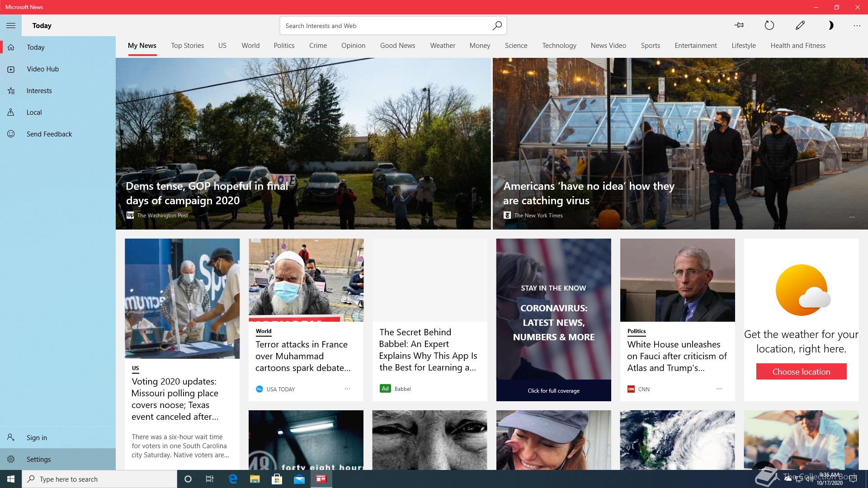Toggle dark mode moon icon

(830, 25)
